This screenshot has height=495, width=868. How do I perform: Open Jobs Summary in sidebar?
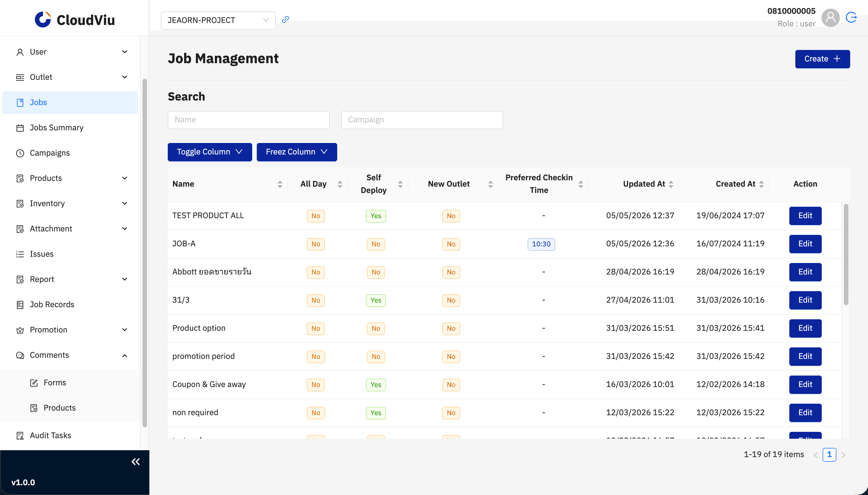(70, 128)
